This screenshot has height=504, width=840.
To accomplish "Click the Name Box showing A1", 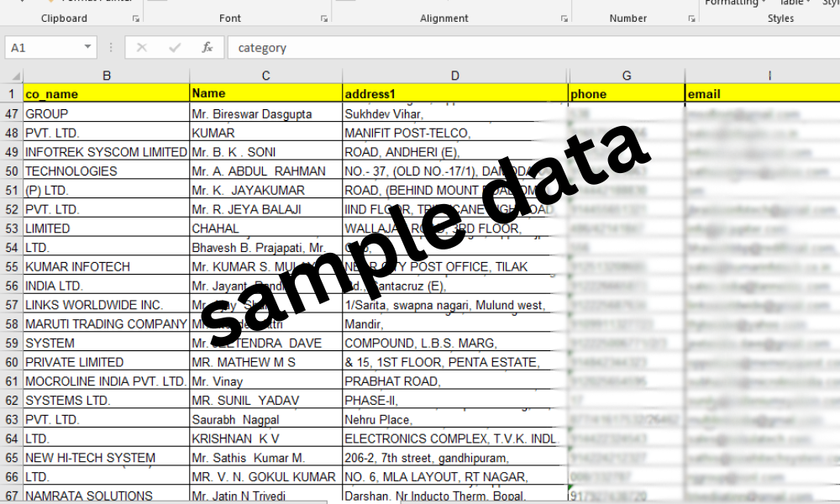I will click(50, 47).
